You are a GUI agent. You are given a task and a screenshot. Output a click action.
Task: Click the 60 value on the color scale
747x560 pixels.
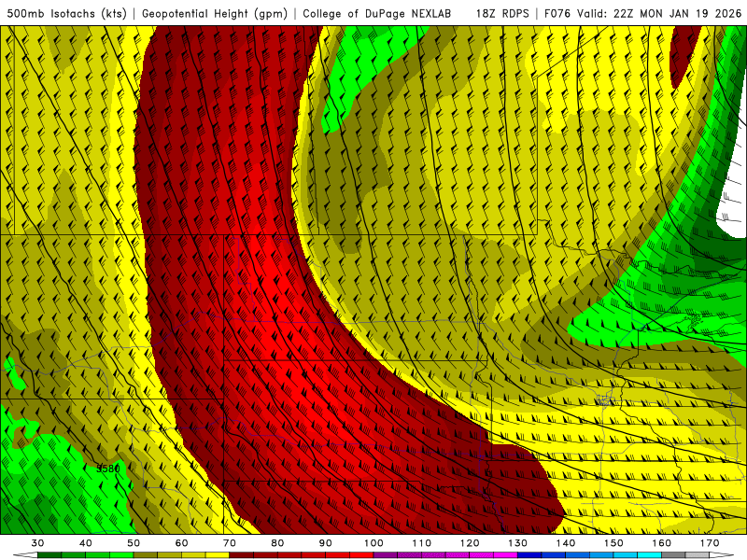pos(181,543)
